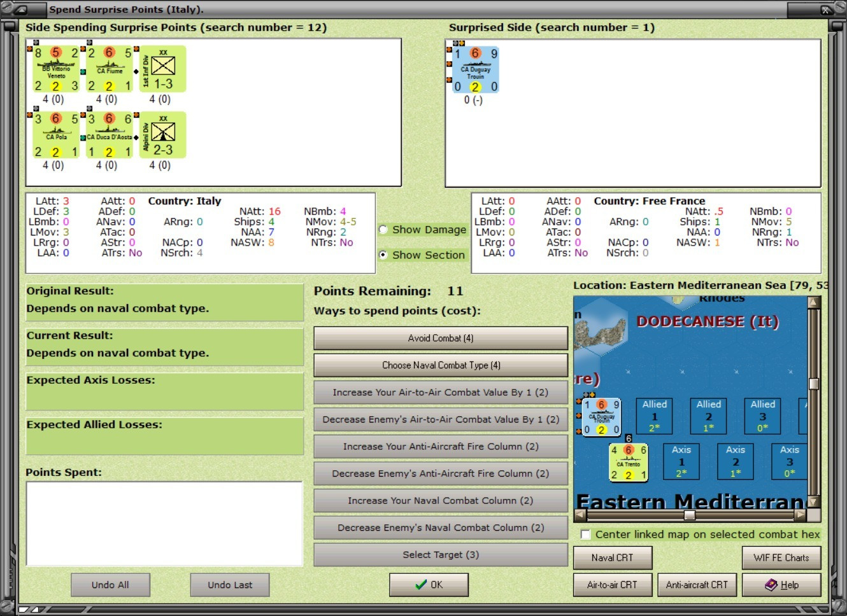Screen dimensions: 847x616
Task: Select the CA Pola cruiser counter
Action: [56, 135]
